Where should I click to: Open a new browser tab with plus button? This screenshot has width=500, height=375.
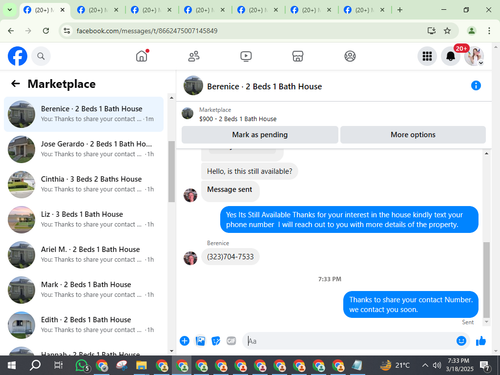click(x=400, y=10)
